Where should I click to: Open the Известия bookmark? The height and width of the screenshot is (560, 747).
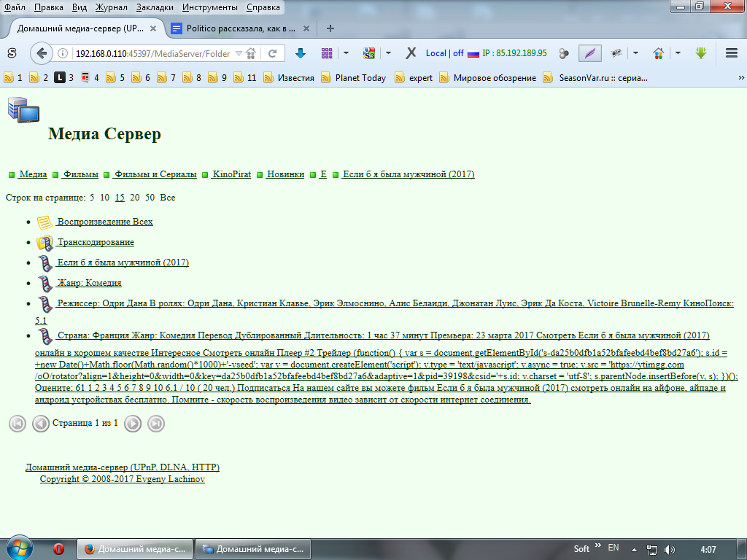(x=295, y=78)
